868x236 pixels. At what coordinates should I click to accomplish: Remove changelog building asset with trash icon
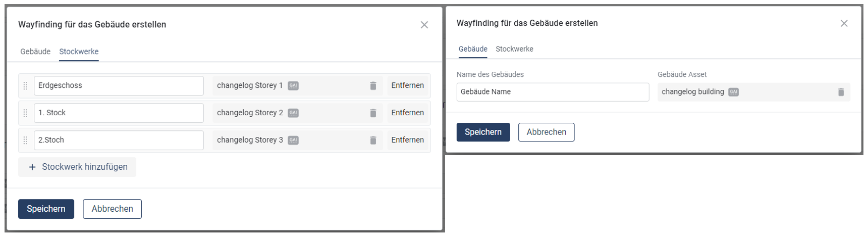pyautogui.click(x=841, y=92)
